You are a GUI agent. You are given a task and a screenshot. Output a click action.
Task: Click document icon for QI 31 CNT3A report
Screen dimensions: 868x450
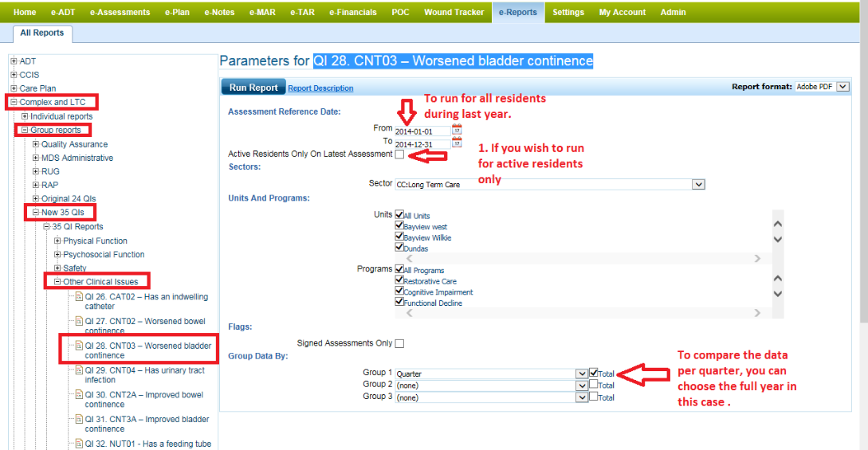click(x=79, y=420)
